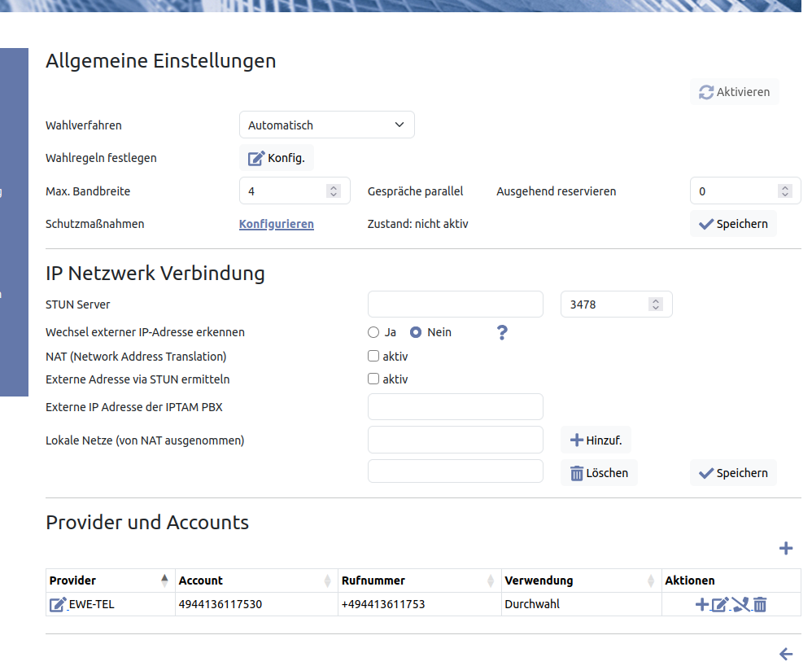Viewport: 812px width, 666px height.
Task: Click the edit icon left of EWE-TEL
Action: [x=58, y=604]
